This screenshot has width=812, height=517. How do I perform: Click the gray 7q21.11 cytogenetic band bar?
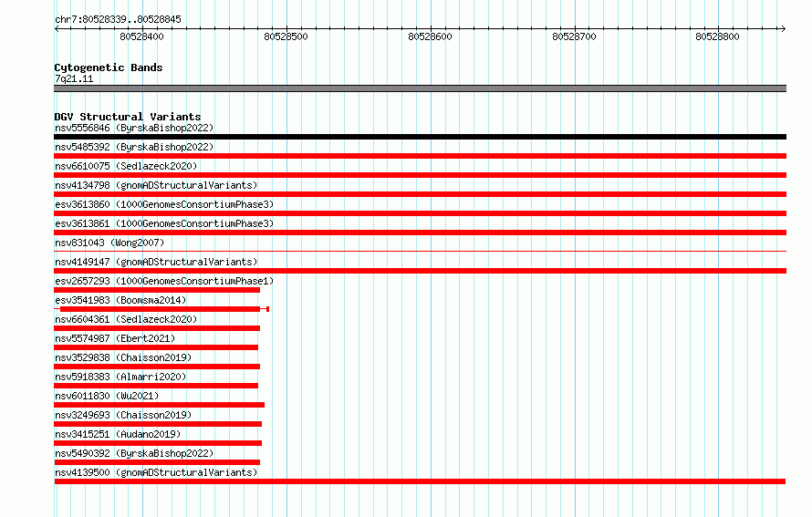420,88
